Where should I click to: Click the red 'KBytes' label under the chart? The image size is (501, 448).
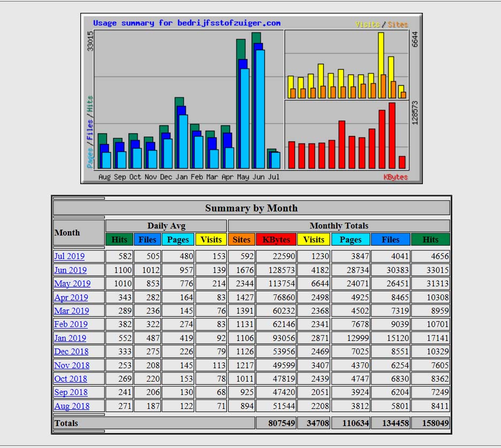point(396,177)
